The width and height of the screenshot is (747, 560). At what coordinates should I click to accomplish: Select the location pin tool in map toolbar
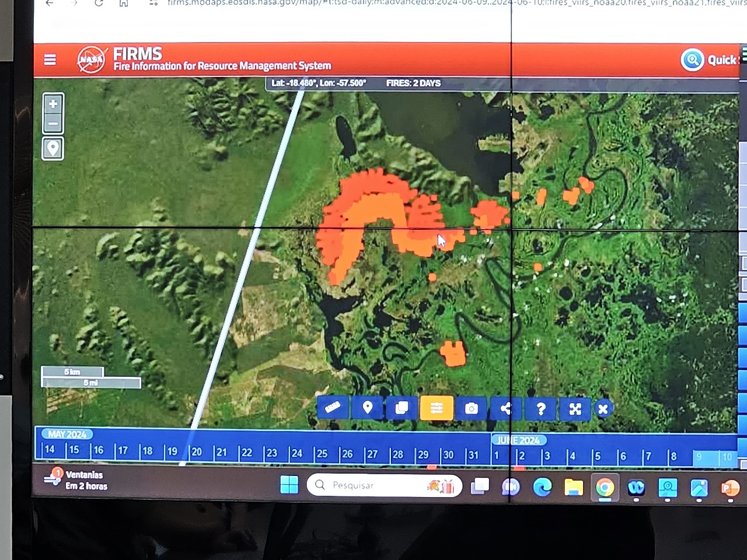tap(367, 408)
